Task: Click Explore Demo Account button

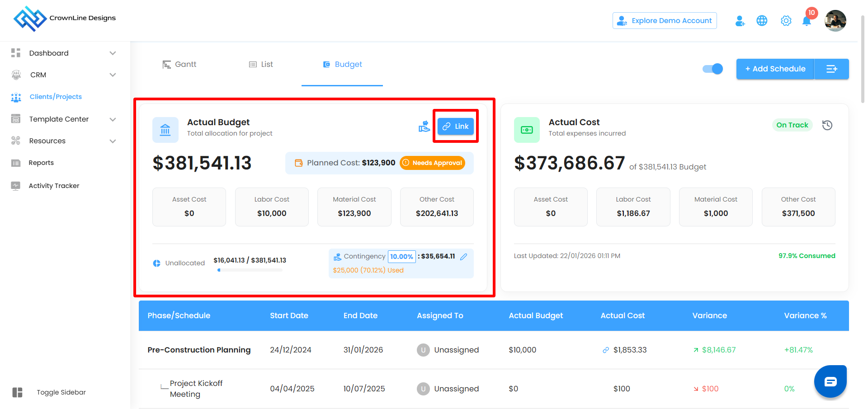Action: (x=665, y=21)
